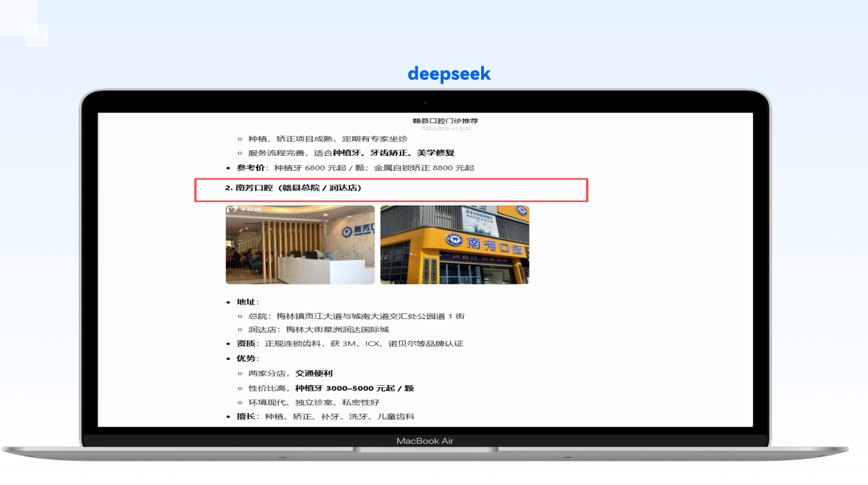
Task: Click the '擅长' line listing 种植、矫正、补牙
Action: coord(325,417)
